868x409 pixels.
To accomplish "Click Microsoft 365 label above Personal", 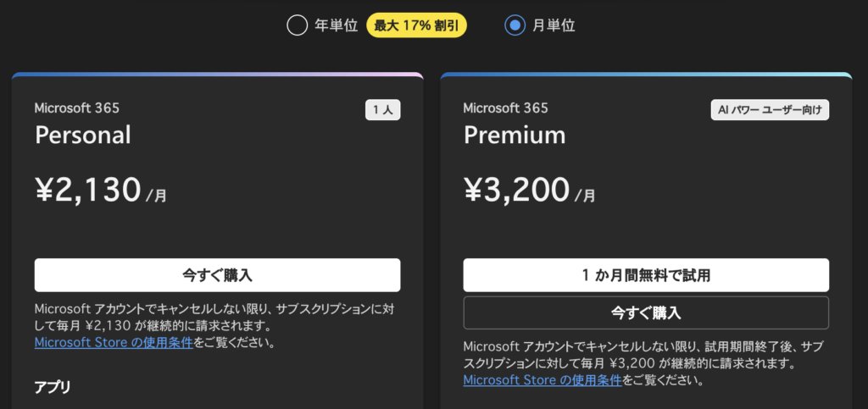I will (76, 108).
